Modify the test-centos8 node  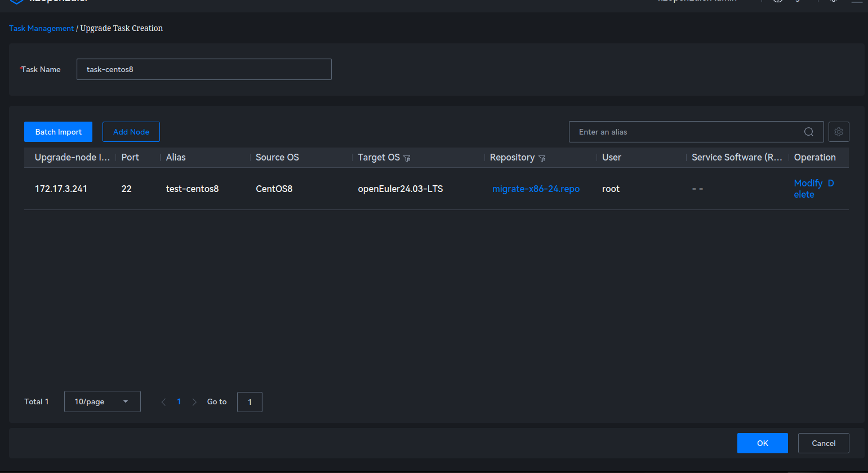(808, 183)
